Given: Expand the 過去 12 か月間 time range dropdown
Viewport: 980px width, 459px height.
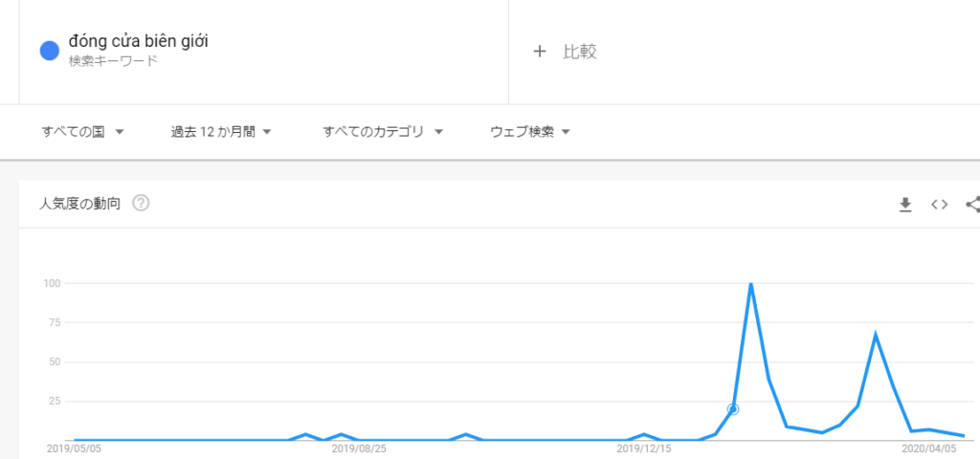Looking at the screenshot, I should [x=221, y=132].
